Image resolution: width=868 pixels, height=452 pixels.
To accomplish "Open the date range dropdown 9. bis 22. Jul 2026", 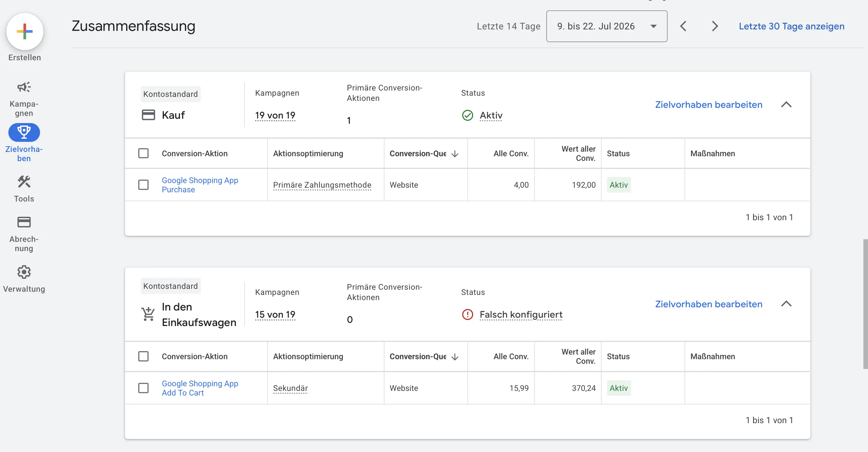I will [x=607, y=26].
